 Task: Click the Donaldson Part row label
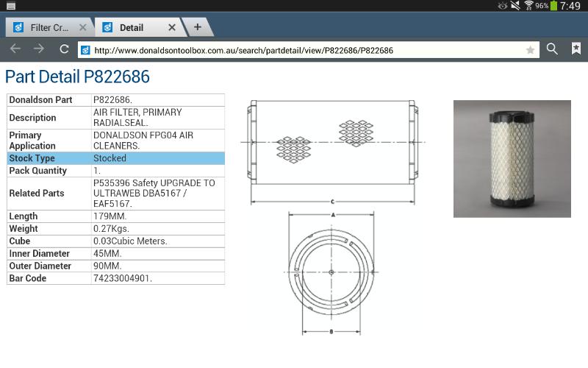click(40, 100)
